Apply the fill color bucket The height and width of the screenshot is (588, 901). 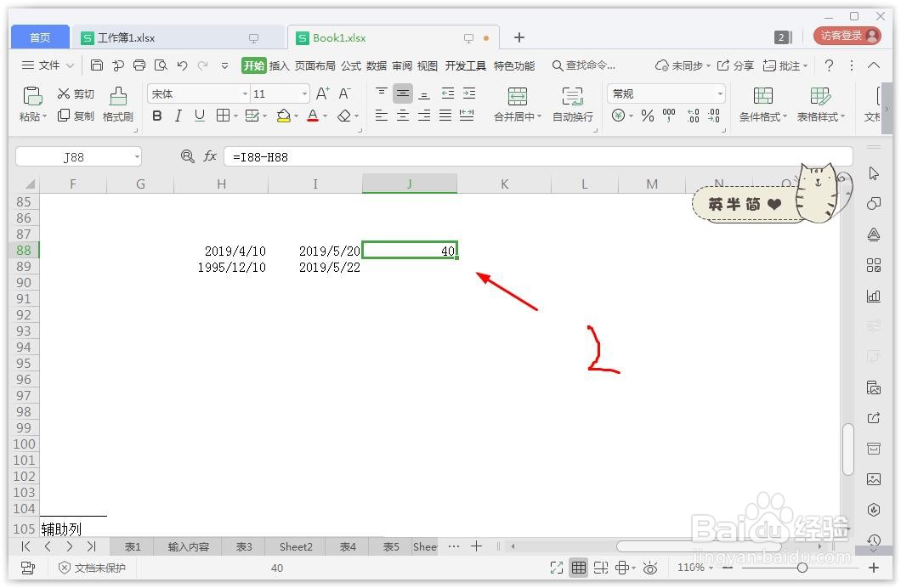click(x=283, y=116)
